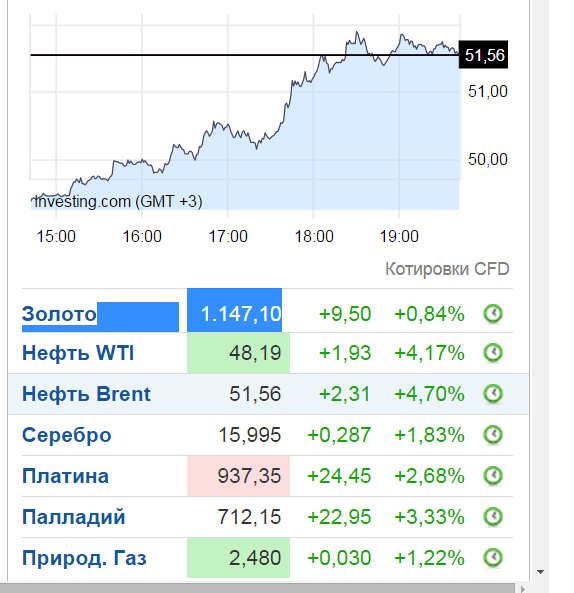Click the clock icon in Платина row
This screenshot has width=574, height=593.
(x=493, y=476)
